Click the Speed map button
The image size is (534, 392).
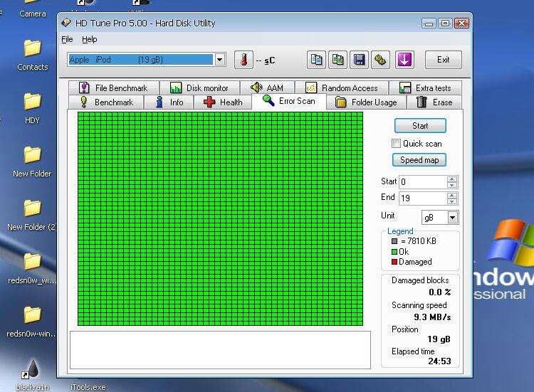point(420,160)
